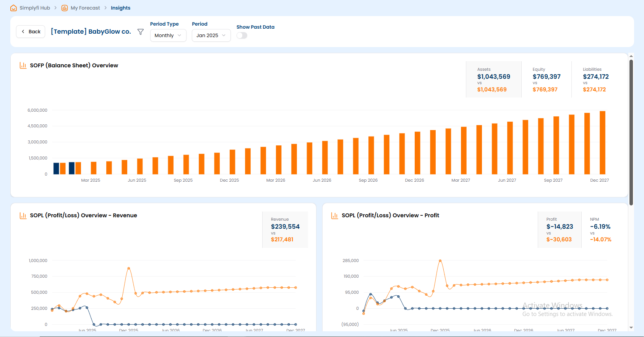This screenshot has width=644, height=337.
Task: Click scrollbar down arrow
Action: pos(631,327)
